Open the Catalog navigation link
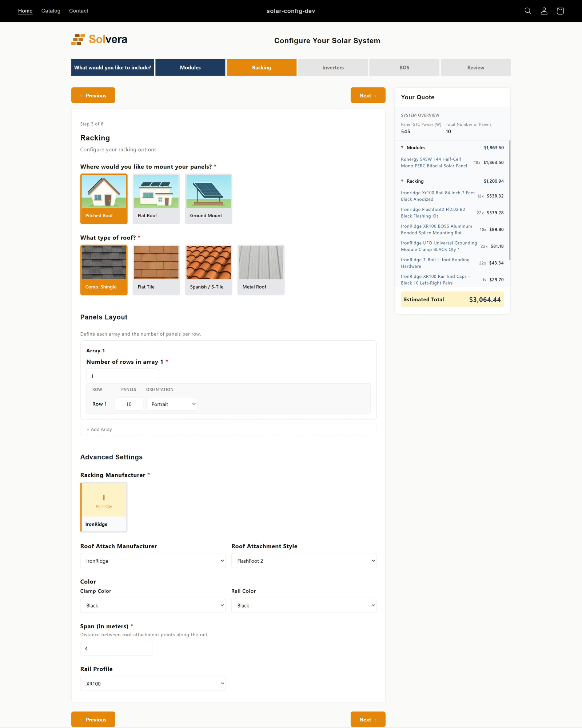 click(x=51, y=11)
